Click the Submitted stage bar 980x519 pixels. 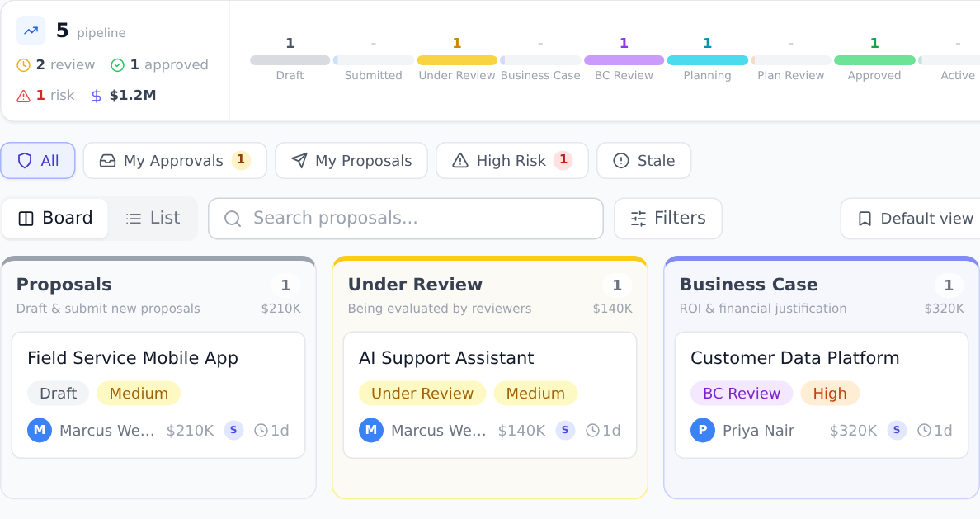pos(373,60)
